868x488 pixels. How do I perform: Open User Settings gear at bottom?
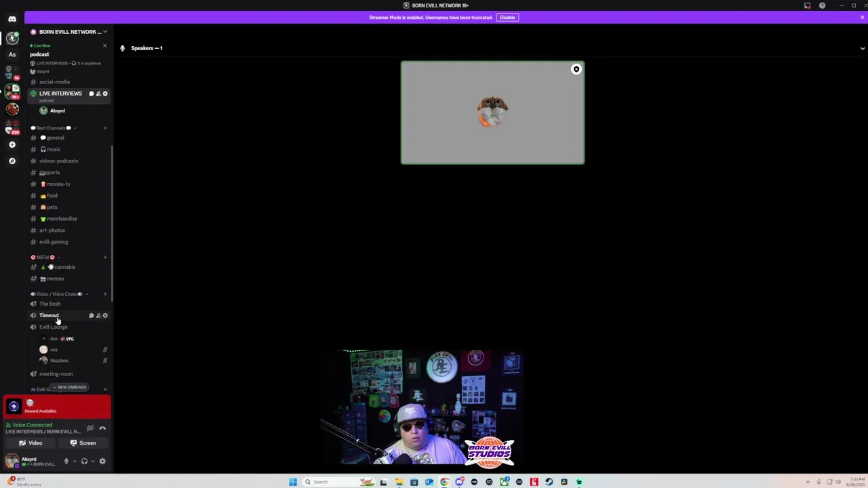pyautogui.click(x=102, y=461)
